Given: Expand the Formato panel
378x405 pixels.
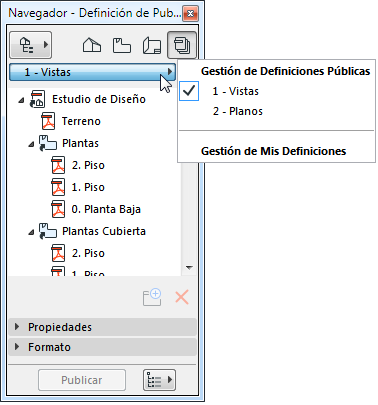Looking at the screenshot, I should coord(102,347).
